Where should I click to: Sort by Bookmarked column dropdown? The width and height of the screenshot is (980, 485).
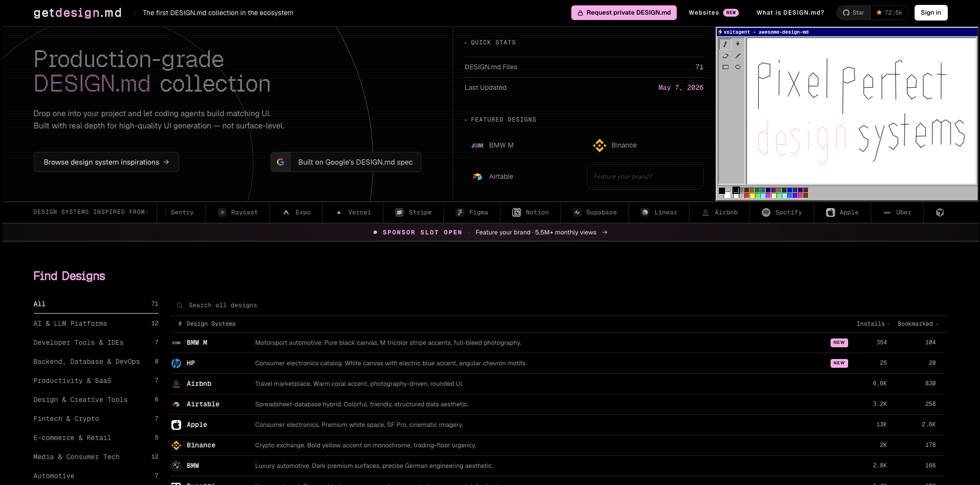pyautogui.click(x=918, y=324)
